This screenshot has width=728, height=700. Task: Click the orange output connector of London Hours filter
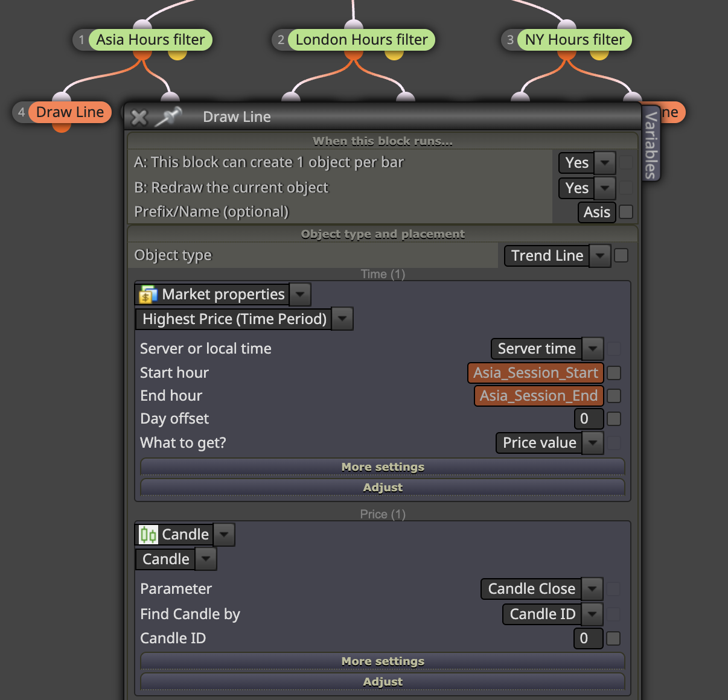(354, 55)
